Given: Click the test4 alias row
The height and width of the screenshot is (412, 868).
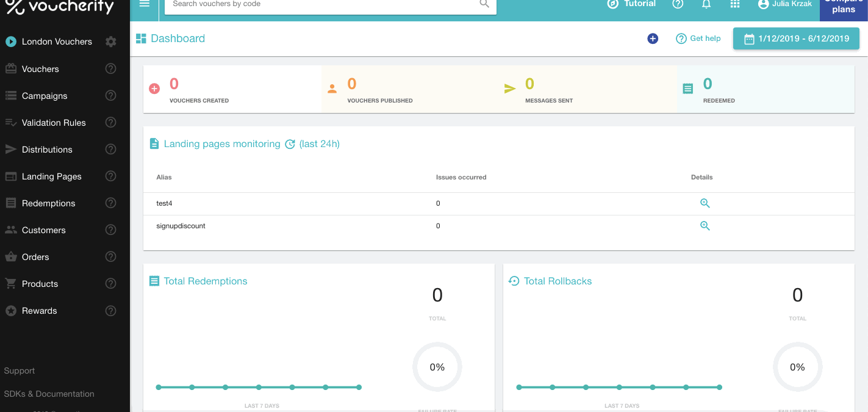Looking at the screenshot, I should click(498, 203).
